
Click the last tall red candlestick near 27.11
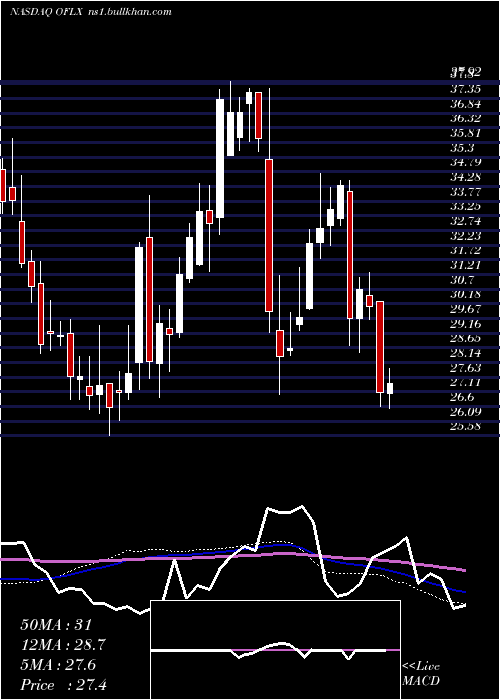pyautogui.click(x=380, y=347)
